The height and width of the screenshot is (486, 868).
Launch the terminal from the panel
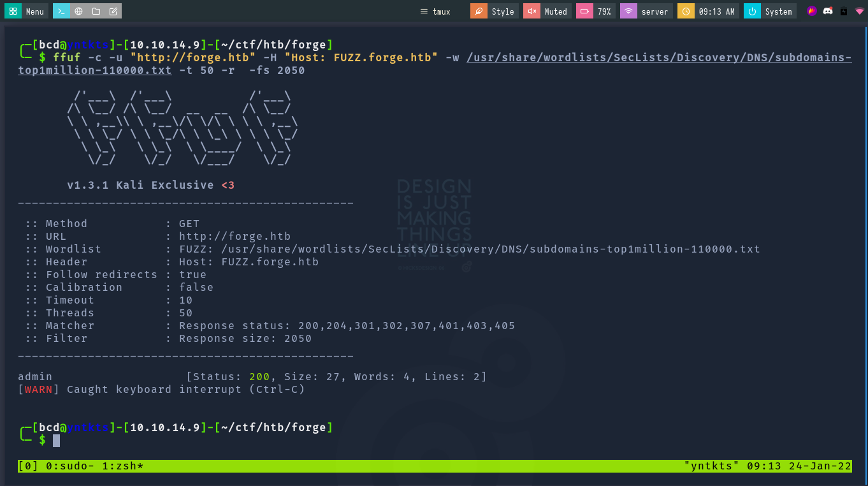tap(61, 11)
